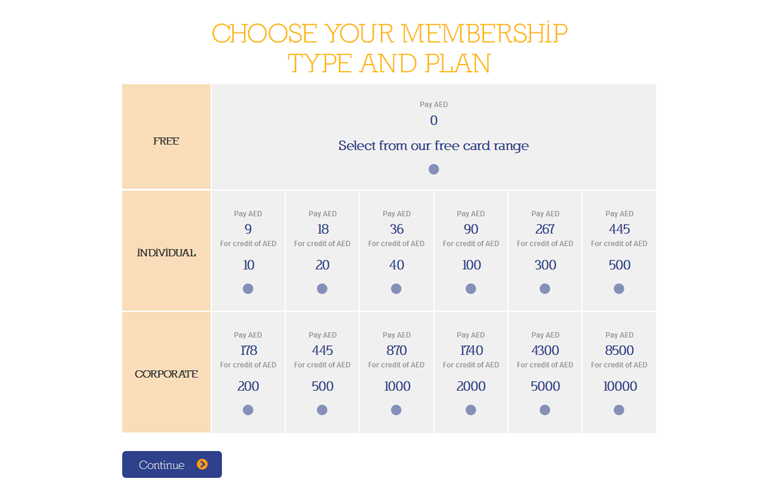Screen dimensions: 762x498
Task: Select Corporate plan for 2000 credit
Action: coord(471,410)
